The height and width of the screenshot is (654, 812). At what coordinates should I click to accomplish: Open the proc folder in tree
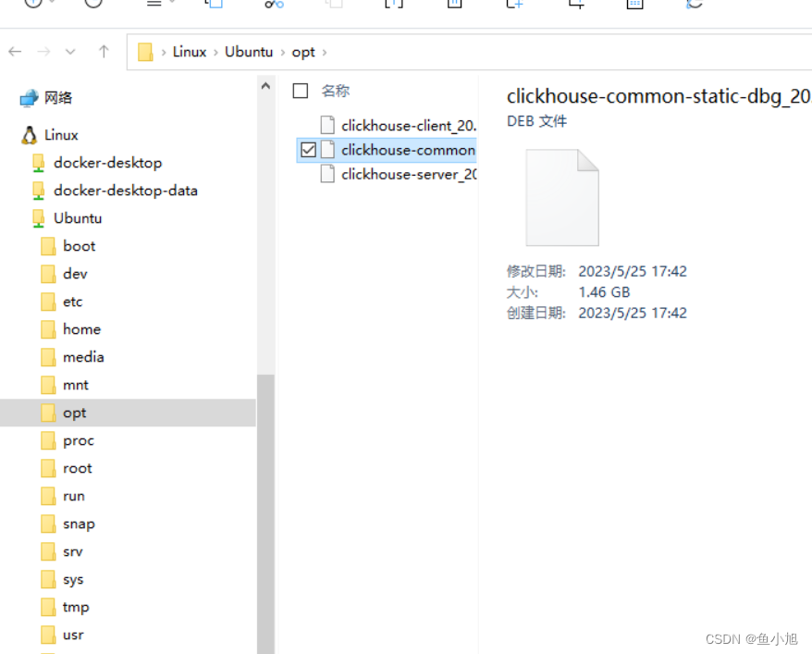[79, 440]
